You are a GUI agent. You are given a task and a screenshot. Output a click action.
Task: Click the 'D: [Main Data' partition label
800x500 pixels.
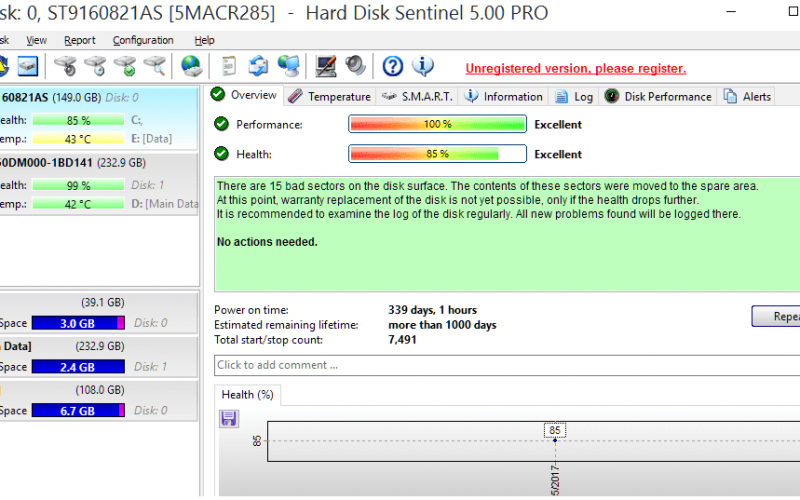click(164, 204)
